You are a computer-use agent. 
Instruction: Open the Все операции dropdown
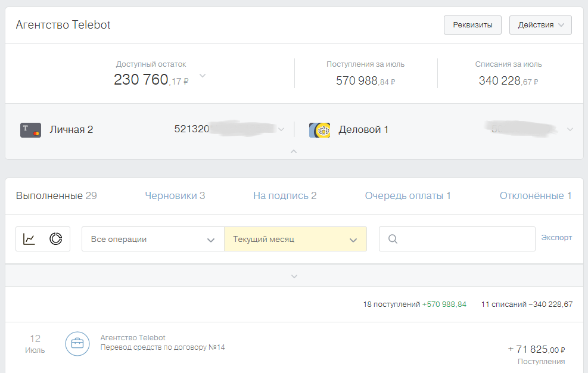click(153, 239)
